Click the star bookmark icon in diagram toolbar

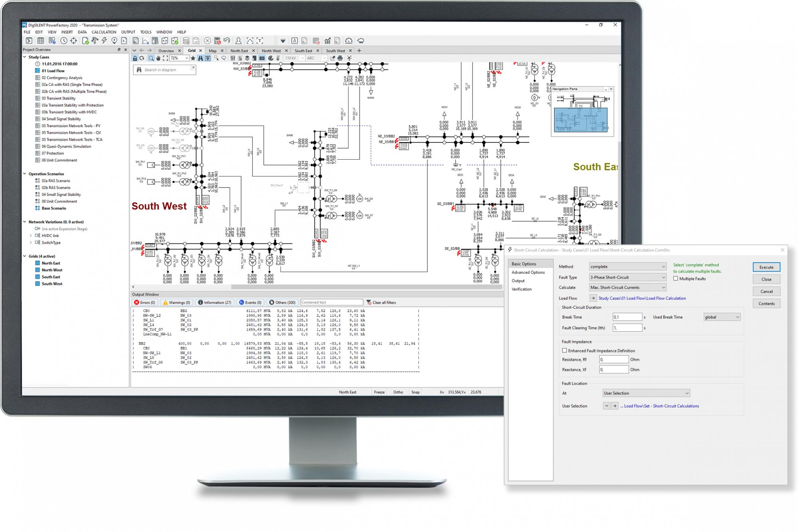point(193,58)
